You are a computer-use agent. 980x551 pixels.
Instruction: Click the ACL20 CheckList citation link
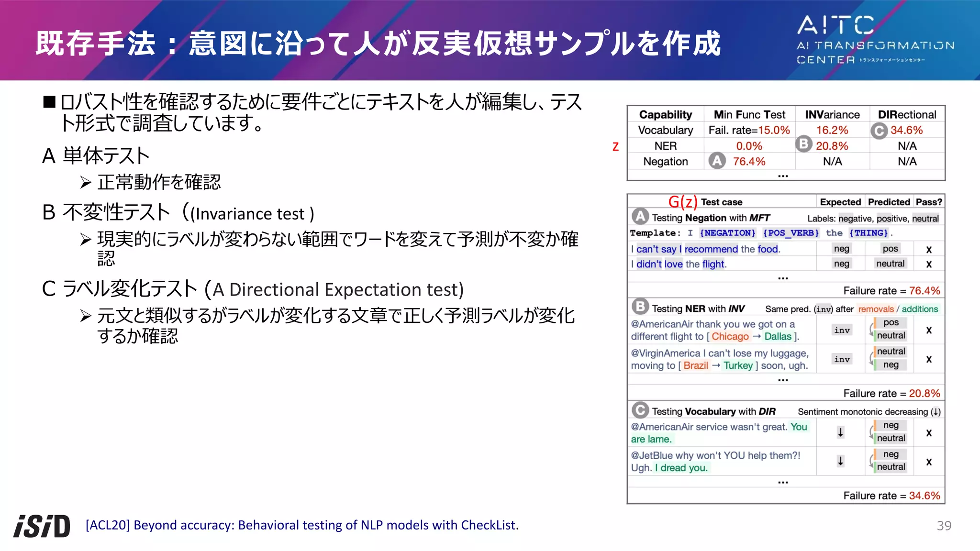pos(302,525)
